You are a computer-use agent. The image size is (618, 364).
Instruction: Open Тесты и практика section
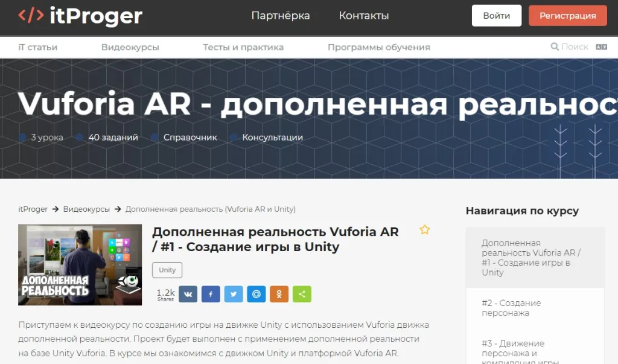pyautogui.click(x=243, y=47)
